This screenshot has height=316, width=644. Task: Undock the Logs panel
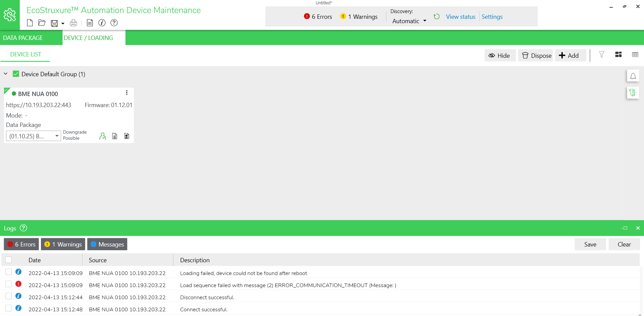pyautogui.click(x=624, y=228)
